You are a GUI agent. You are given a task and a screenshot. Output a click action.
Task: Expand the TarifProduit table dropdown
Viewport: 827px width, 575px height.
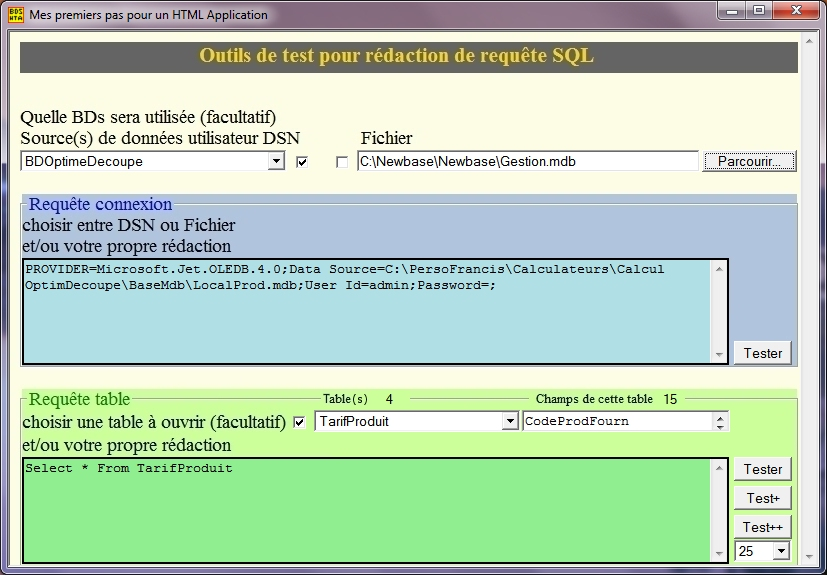click(x=509, y=422)
